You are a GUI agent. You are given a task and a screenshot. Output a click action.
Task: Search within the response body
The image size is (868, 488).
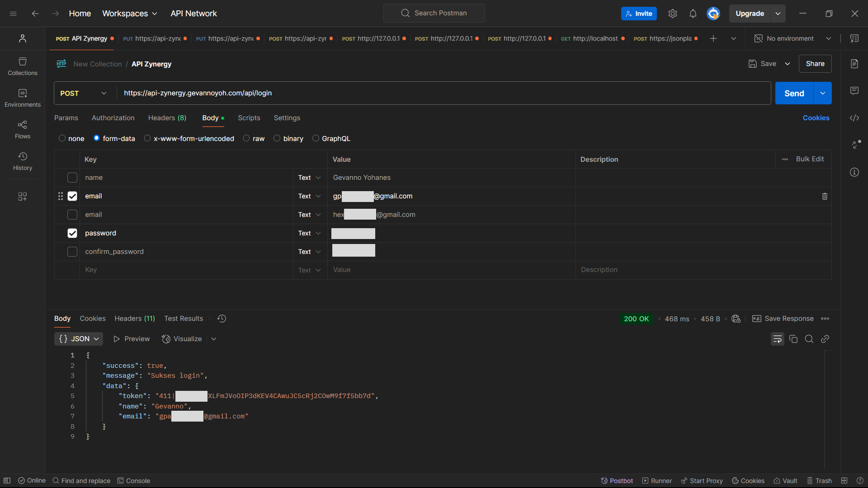[809, 339]
